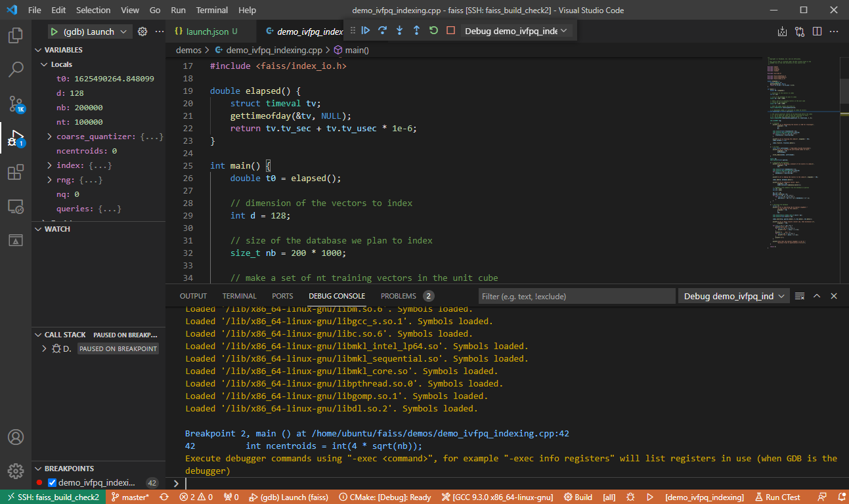Open editor more actions ellipsis
The height and width of the screenshot is (504, 849).
pos(834,31)
